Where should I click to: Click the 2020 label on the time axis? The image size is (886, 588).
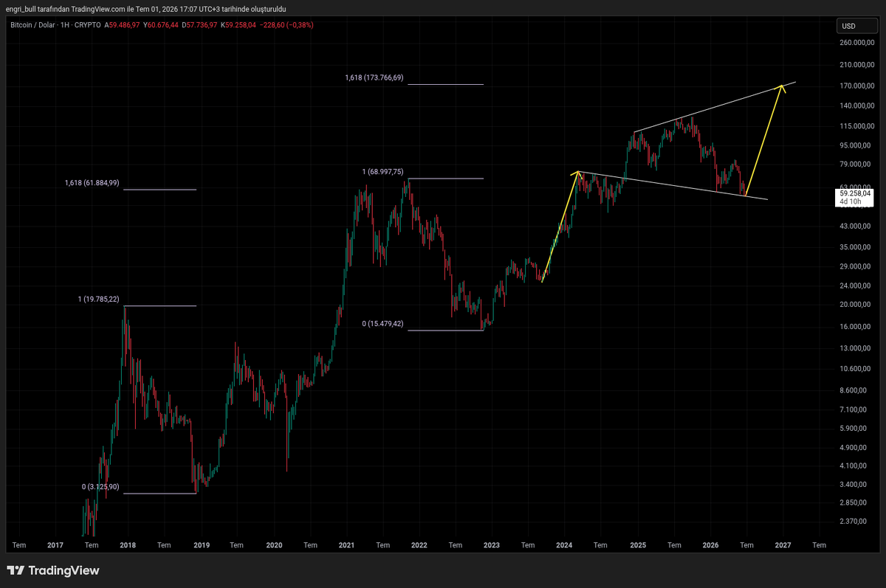click(x=274, y=545)
